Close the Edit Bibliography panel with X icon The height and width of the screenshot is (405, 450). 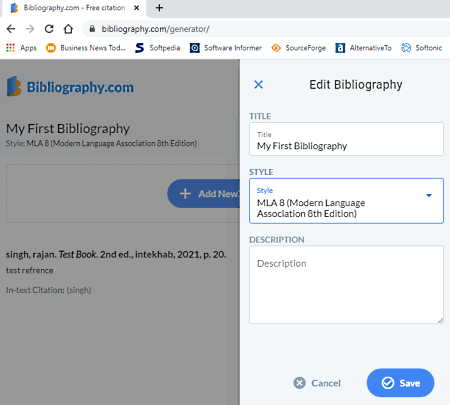[258, 85]
